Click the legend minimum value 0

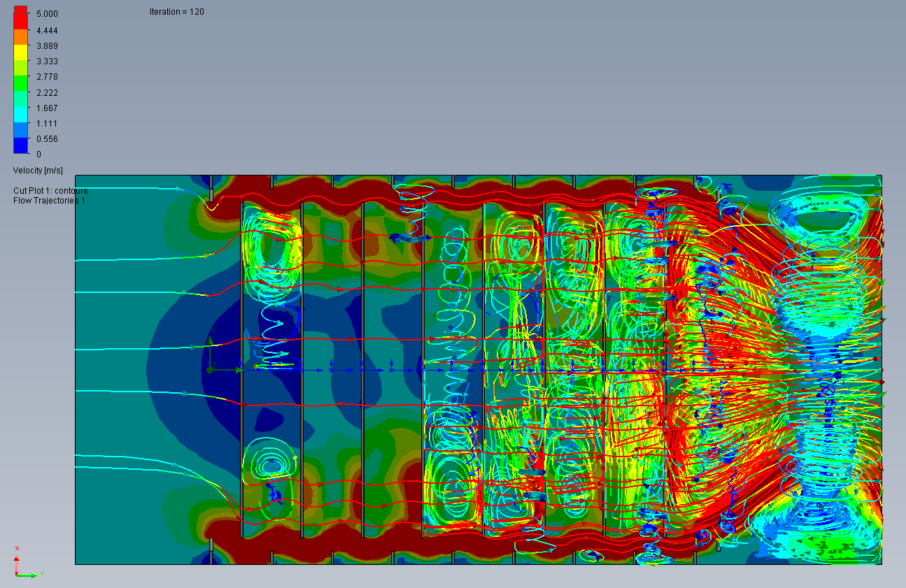tap(39, 155)
